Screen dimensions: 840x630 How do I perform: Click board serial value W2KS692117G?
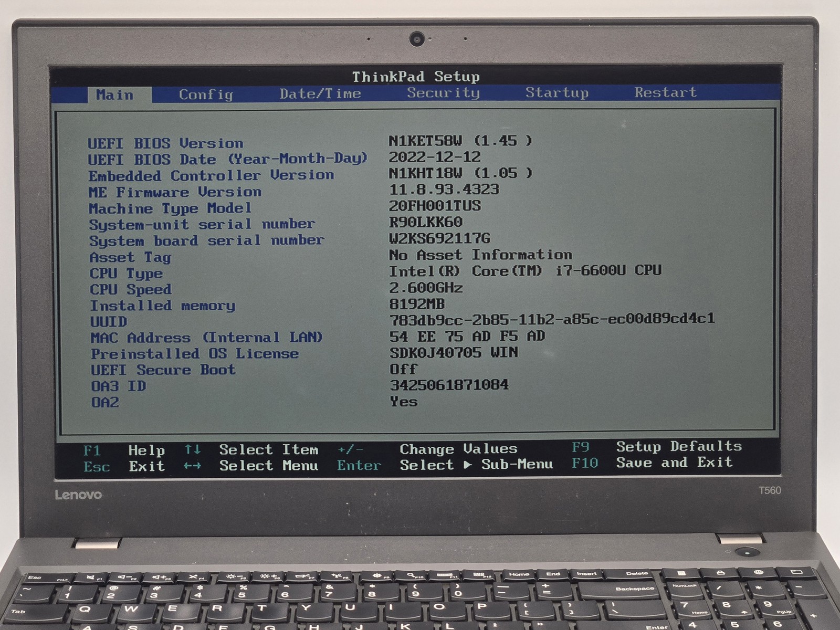(x=440, y=238)
